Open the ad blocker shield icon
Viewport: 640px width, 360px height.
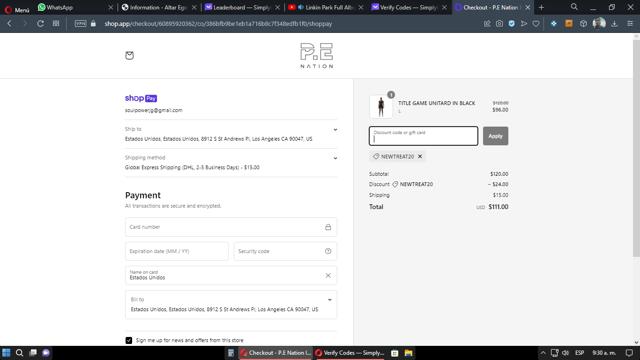tap(511, 24)
